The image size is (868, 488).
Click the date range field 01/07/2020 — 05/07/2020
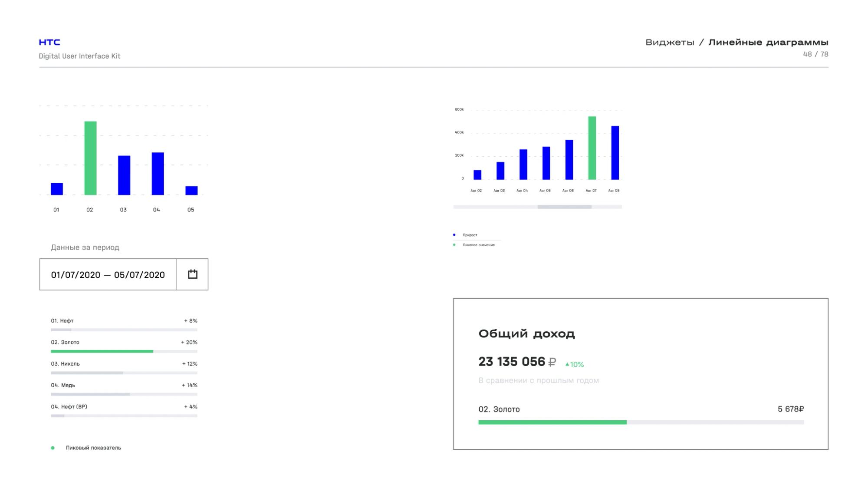point(108,274)
